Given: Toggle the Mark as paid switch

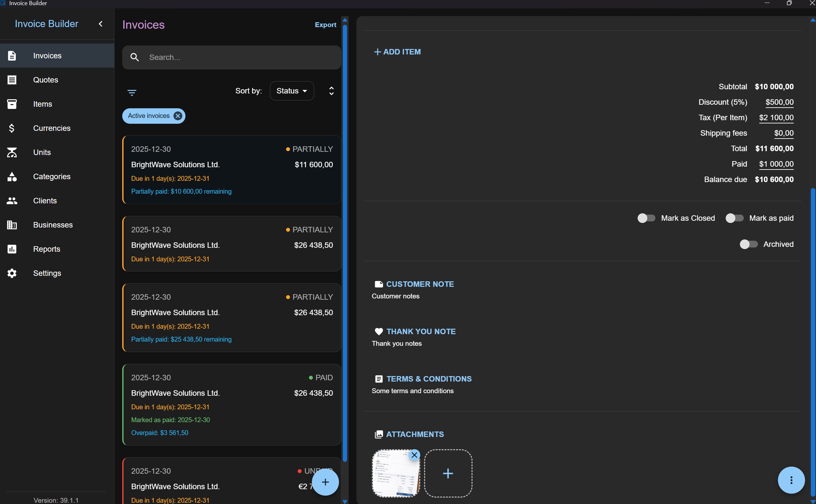Looking at the screenshot, I should click(x=734, y=218).
